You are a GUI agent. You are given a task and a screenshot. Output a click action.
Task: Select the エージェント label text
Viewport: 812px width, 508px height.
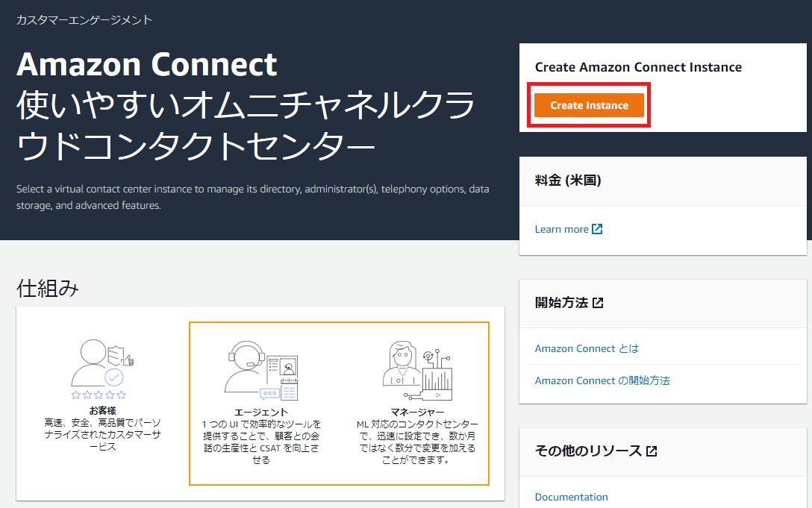click(261, 413)
